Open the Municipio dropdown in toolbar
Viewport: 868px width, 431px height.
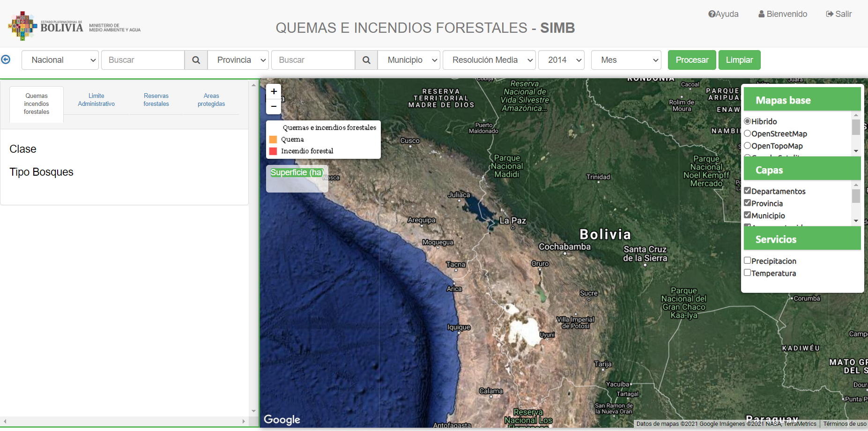(409, 60)
